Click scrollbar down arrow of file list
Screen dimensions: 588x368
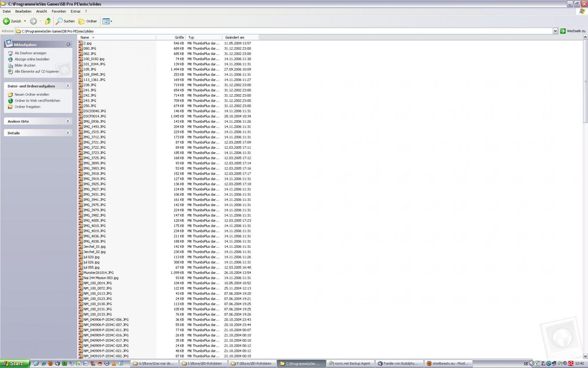click(x=585, y=356)
